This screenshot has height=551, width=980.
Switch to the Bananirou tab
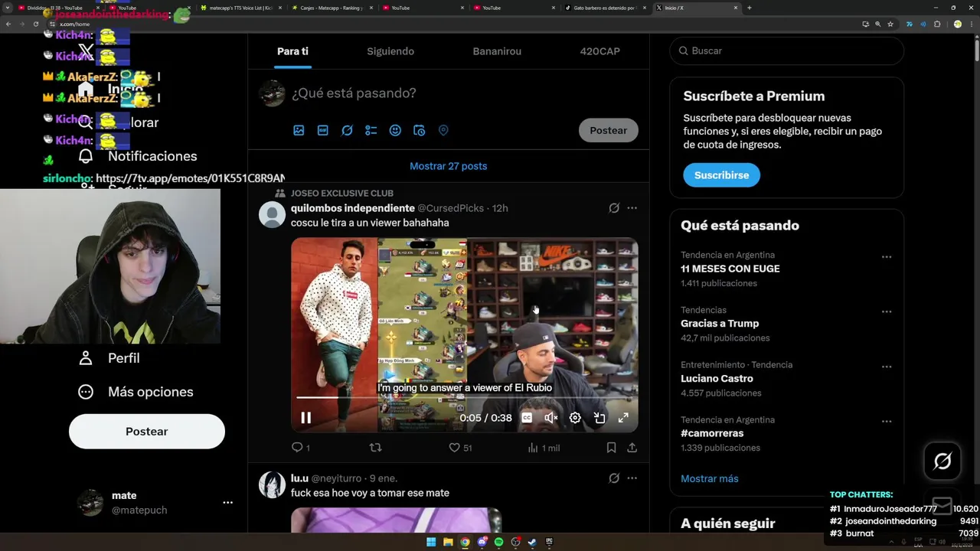click(x=497, y=51)
